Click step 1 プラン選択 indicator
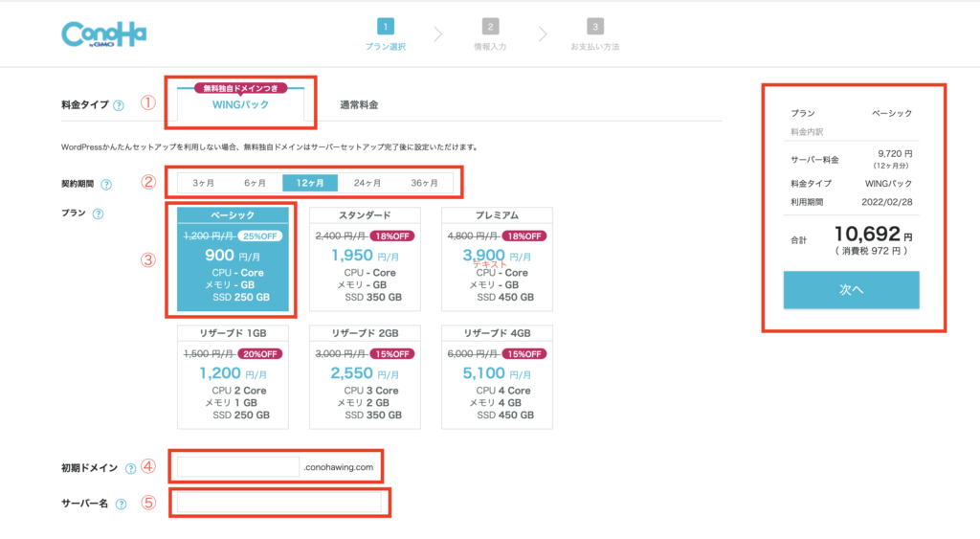The image size is (980, 539). (386, 34)
